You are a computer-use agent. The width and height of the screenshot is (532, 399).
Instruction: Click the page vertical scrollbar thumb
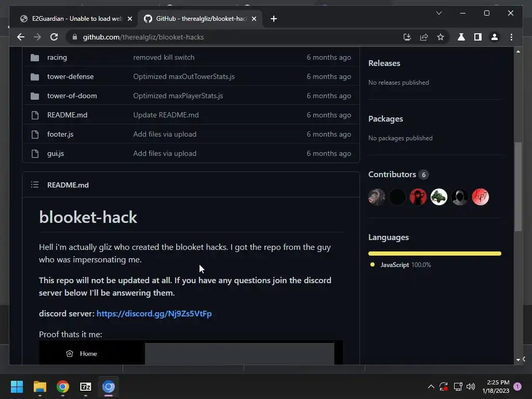coord(518,187)
